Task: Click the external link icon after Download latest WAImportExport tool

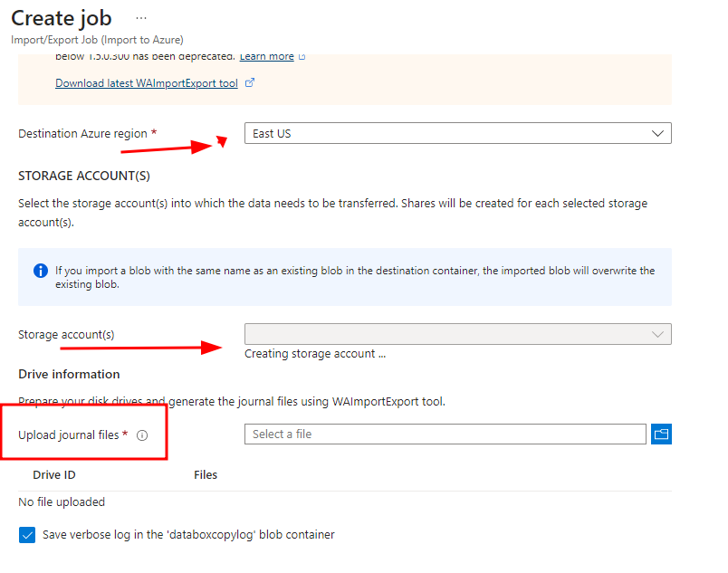Action: pos(252,82)
